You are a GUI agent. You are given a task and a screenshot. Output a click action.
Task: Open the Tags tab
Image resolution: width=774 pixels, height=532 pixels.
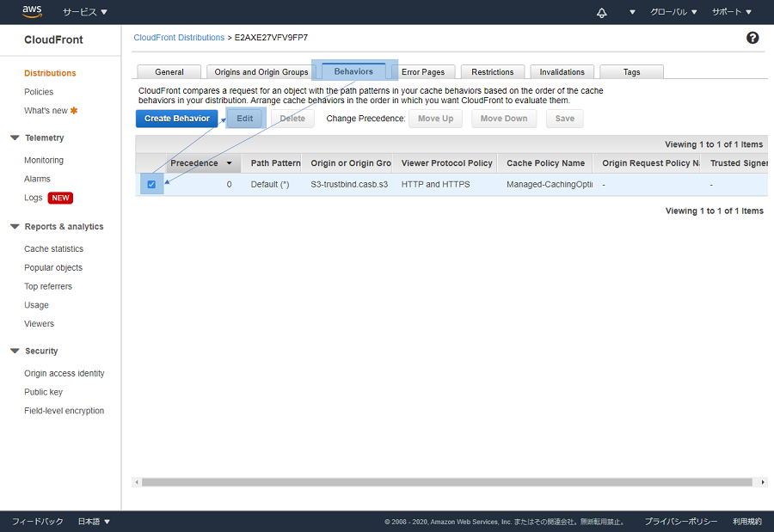pos(631,72)
